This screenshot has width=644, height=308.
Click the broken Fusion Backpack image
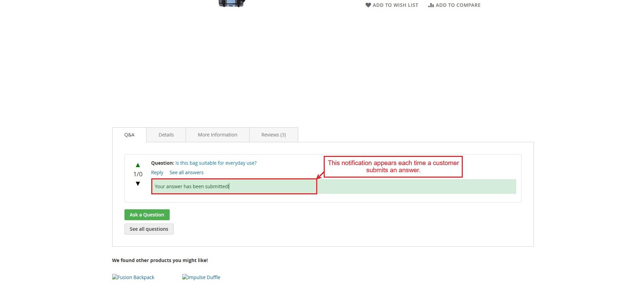coord(133,277)
